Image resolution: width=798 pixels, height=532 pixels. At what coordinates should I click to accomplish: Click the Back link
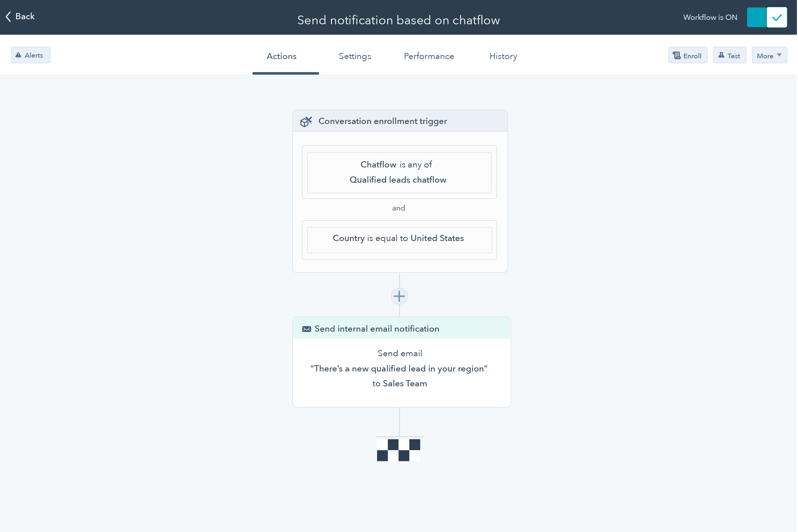[x=25, y=16]
